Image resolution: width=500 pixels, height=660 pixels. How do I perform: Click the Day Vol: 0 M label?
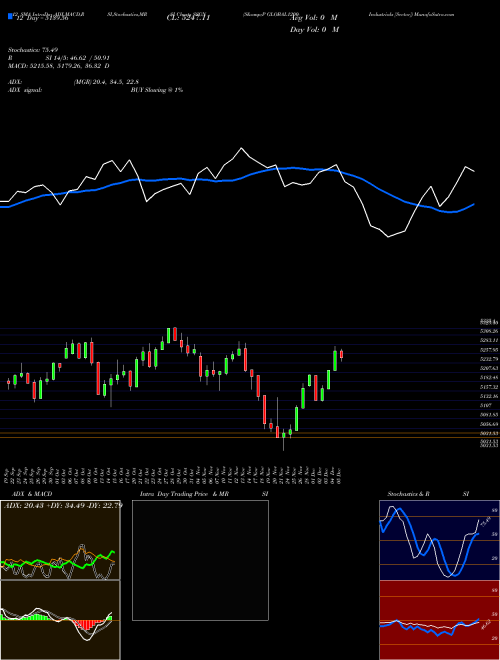314,29
